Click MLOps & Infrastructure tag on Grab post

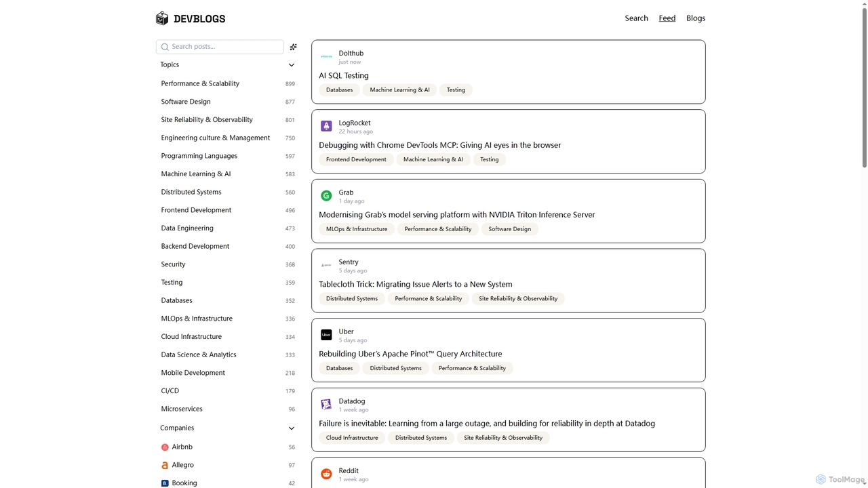tap(357, 229)
